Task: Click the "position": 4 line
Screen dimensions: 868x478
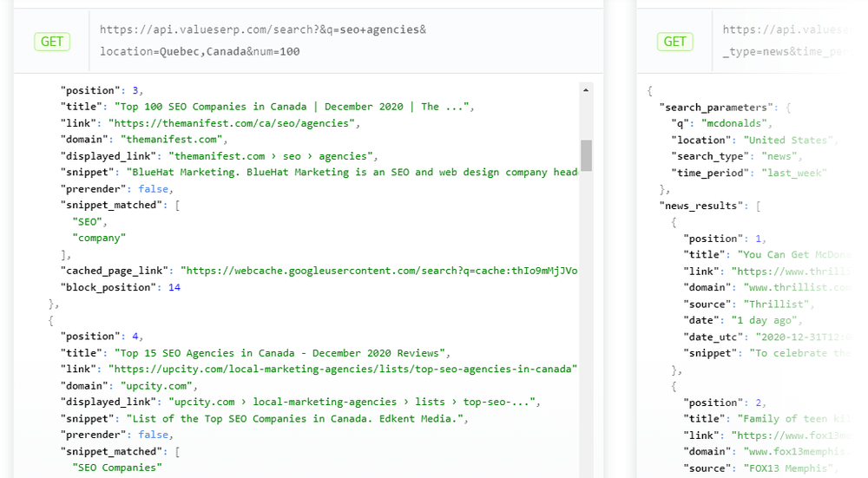Action: click(x=102, y=337)
